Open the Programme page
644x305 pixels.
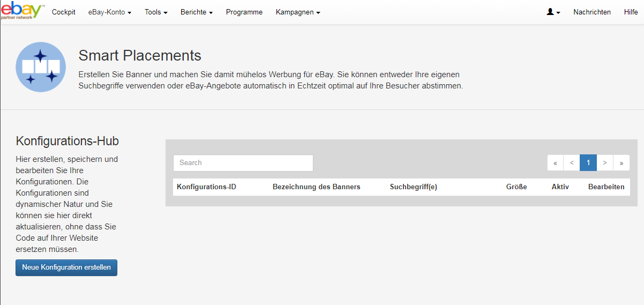pos(244,12)
